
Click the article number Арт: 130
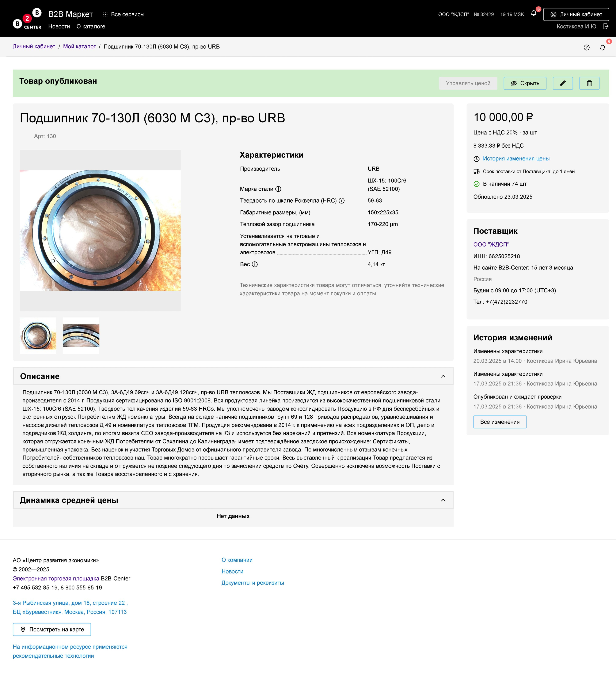45,136
